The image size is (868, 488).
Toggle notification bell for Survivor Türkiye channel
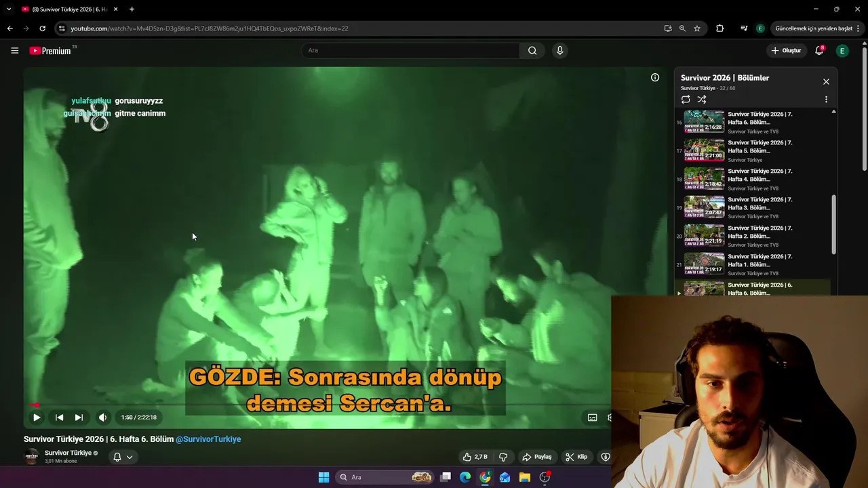point(117,457)
